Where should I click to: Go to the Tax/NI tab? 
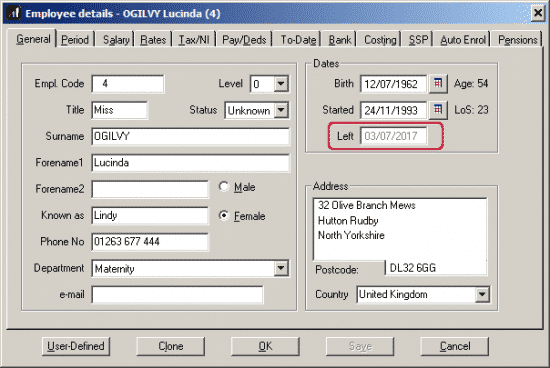click(194, 40)
